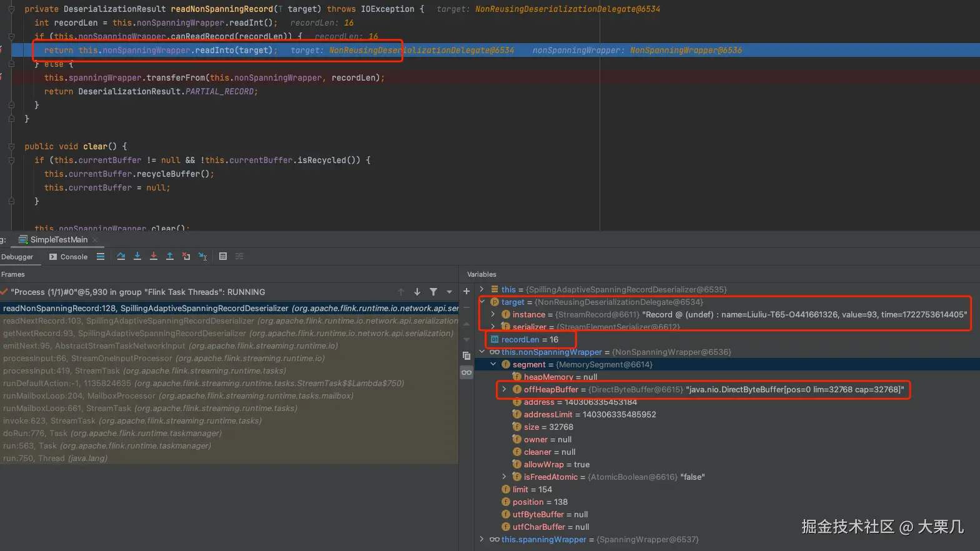Viewport: 980px width, 551px height.
Task: Click the red Force Step Into icon
Action: (154, 256)
